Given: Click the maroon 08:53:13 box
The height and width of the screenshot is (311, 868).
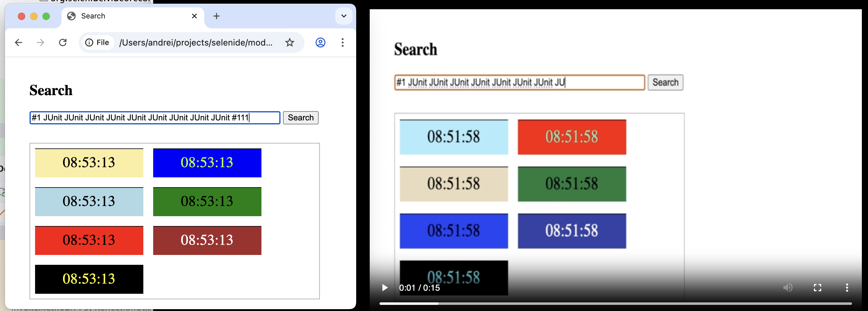Looking at the screenshot, I should click(x=207, y=240).
